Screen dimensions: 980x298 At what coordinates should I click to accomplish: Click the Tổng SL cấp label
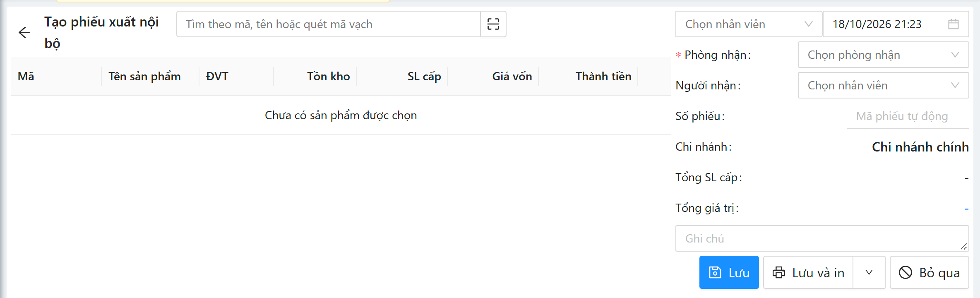click(x=709, y=177)
